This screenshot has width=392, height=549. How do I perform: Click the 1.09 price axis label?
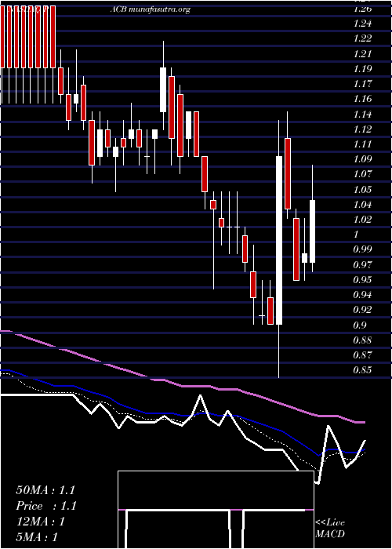click(x=362, y=159)
